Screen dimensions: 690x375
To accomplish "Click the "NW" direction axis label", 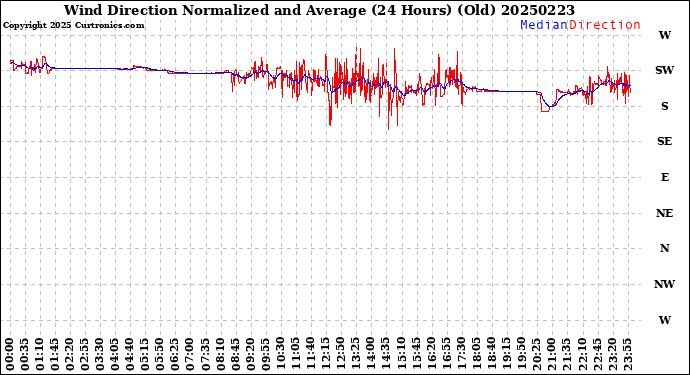I will [x=664, y=284].
